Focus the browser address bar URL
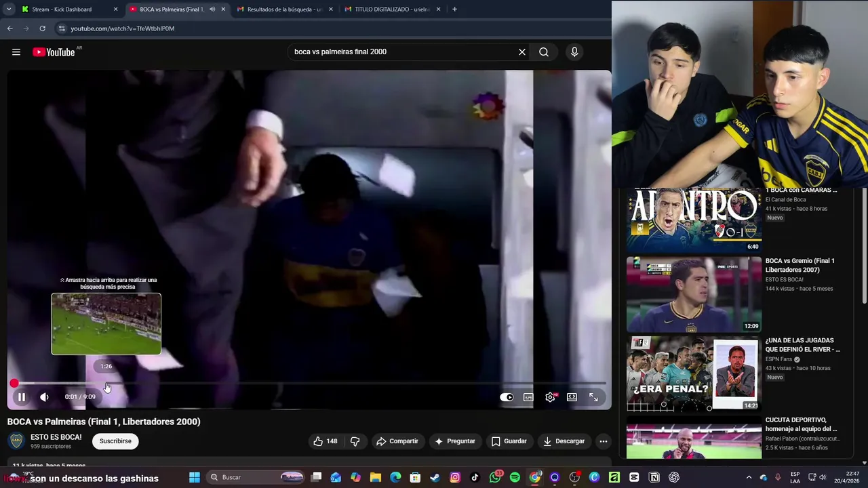 123,28
